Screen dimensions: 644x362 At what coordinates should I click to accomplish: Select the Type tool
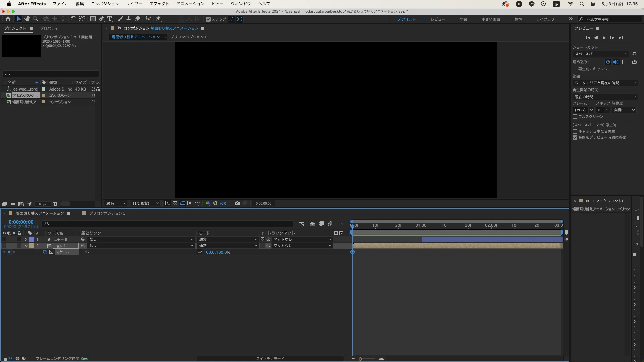tap(110, 19)
